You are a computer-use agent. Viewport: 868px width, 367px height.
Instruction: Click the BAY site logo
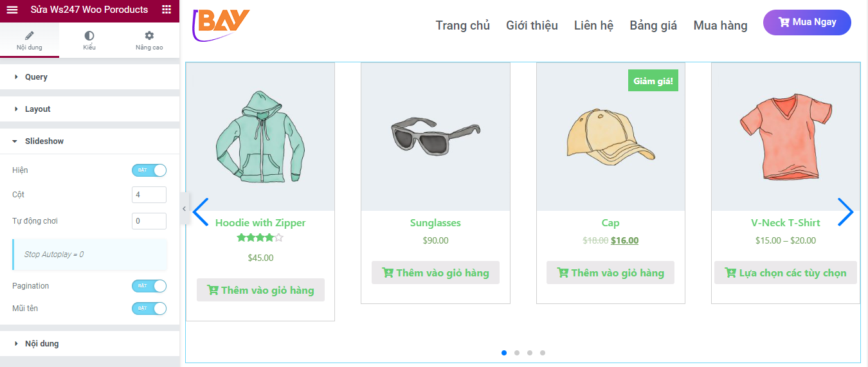(221, 24)
